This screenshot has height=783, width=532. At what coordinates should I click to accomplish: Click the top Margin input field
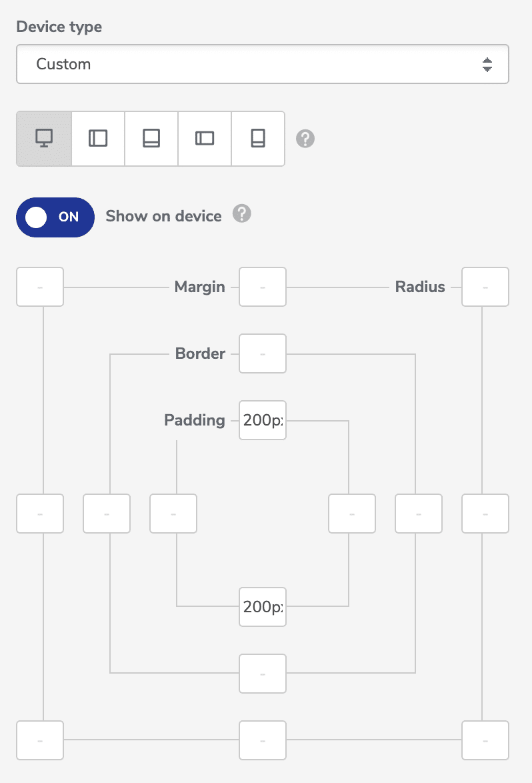(x=262, y=286)
